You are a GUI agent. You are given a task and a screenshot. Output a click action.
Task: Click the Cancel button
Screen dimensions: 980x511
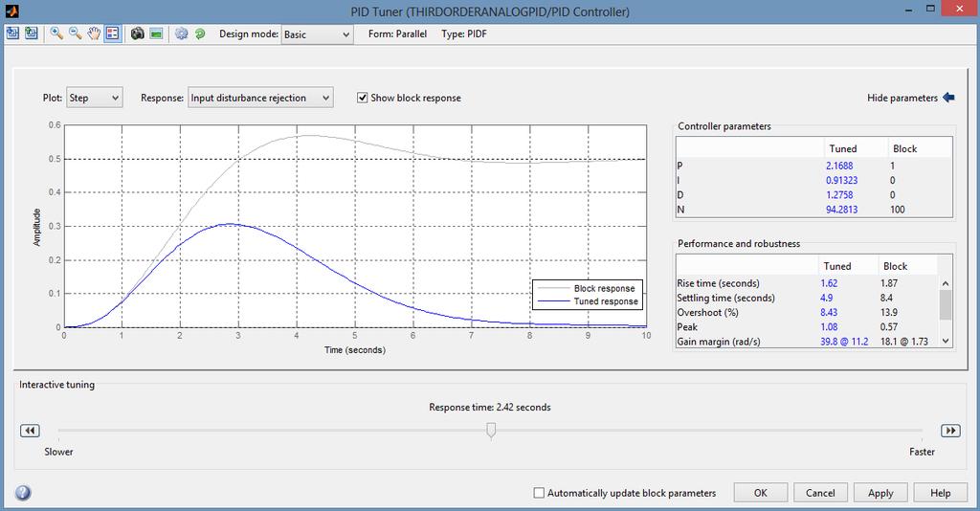pyautogui.click(x=820, y=493)
